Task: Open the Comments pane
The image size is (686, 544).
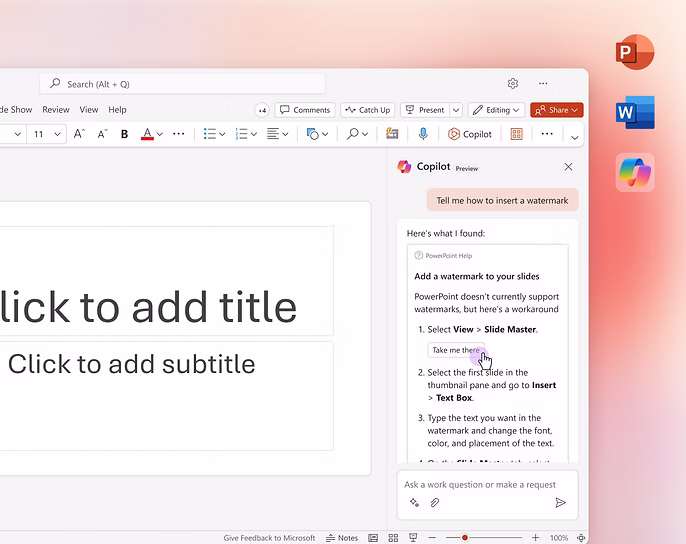Action: pos(305,110)
